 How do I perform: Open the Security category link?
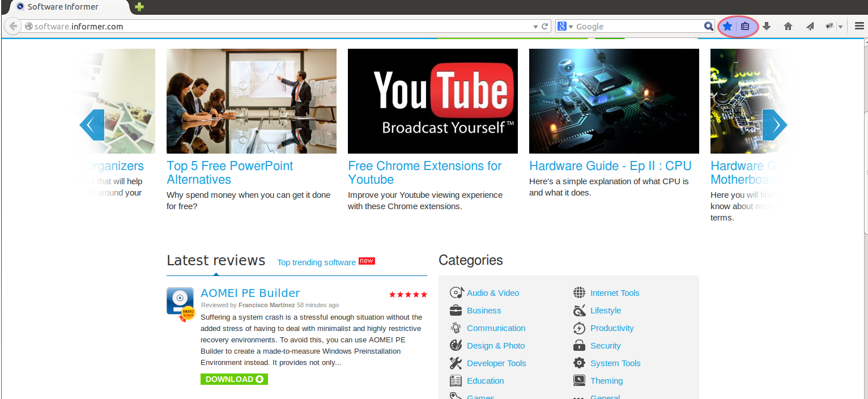click(605, 346)
